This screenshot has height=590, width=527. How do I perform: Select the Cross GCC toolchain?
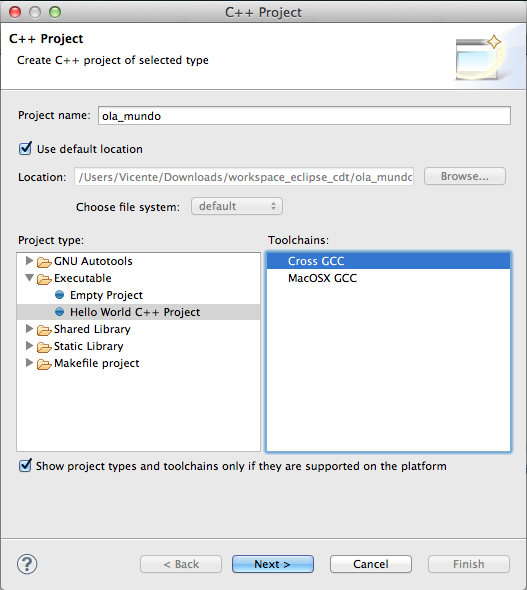[388, 261]
